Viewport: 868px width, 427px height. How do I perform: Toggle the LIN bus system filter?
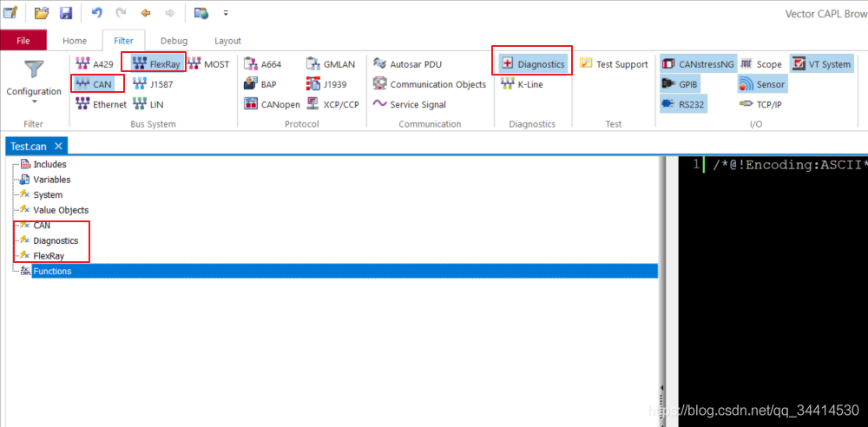click(148, 104)
